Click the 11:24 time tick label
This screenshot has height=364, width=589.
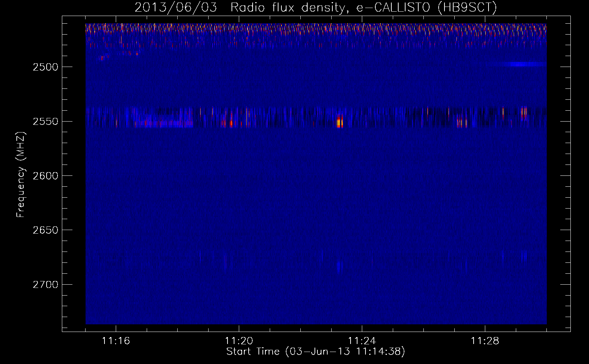362,341
